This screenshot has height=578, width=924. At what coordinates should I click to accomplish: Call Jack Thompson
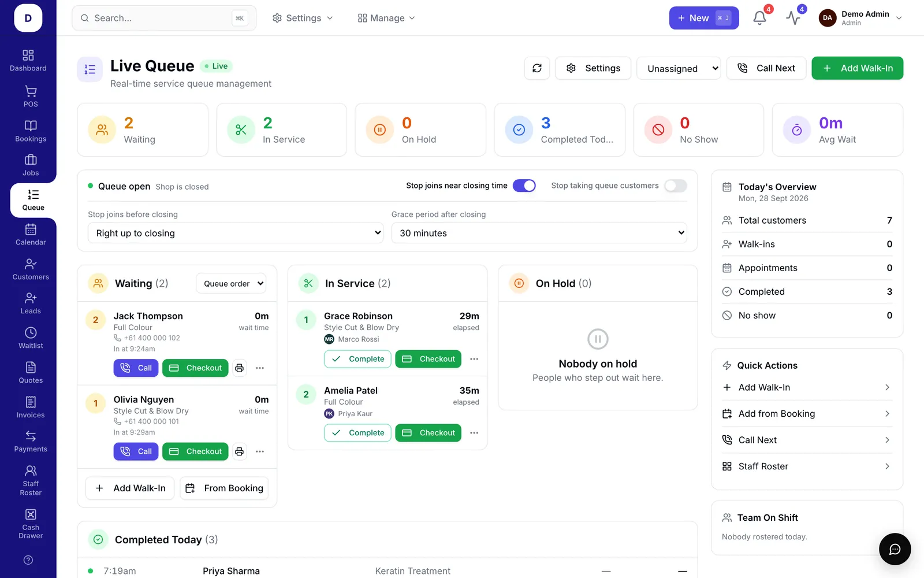point(136,368)
